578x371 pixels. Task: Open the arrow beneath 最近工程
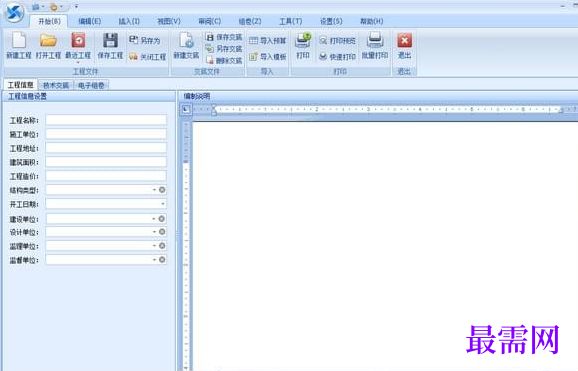point(78,62)
